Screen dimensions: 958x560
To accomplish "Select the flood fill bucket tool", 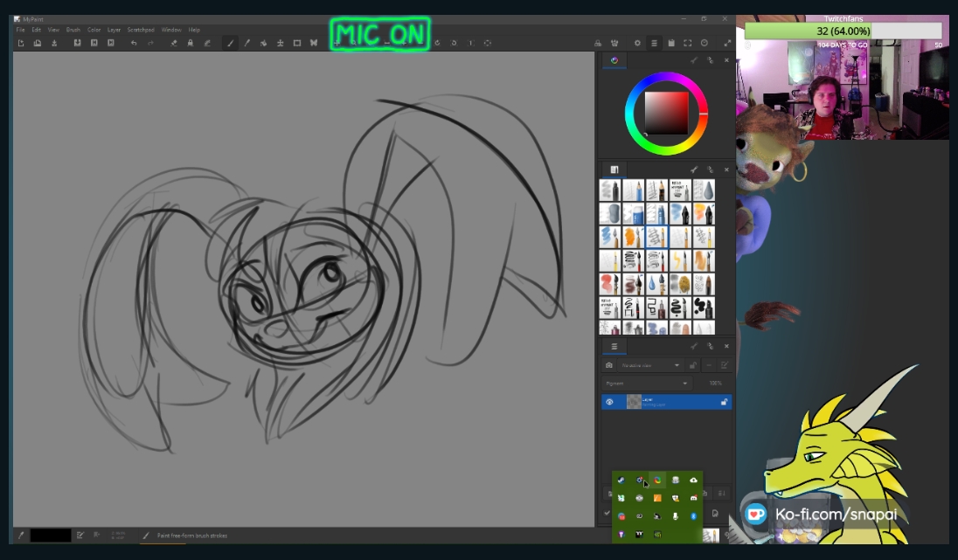I will click(264, 43).
